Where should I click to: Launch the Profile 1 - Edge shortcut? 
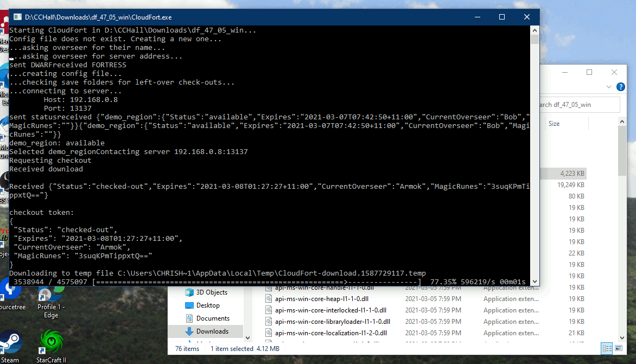pyautogui.click(x=50, y=302)
